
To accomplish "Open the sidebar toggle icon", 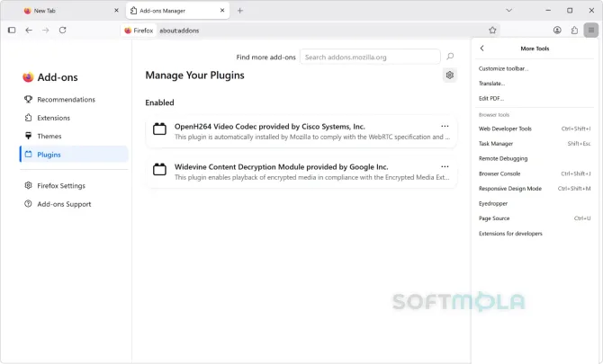I will (12, 30).
